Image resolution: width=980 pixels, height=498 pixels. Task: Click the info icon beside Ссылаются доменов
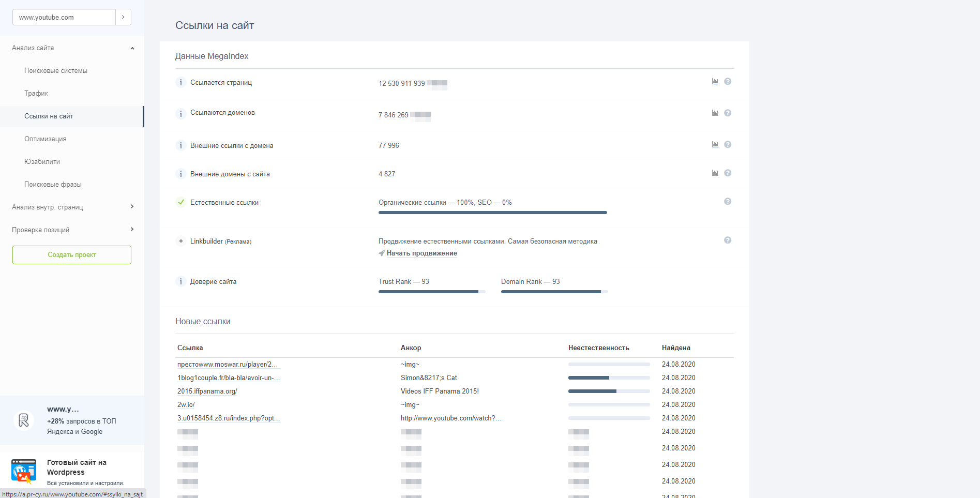tap(180, 114)
